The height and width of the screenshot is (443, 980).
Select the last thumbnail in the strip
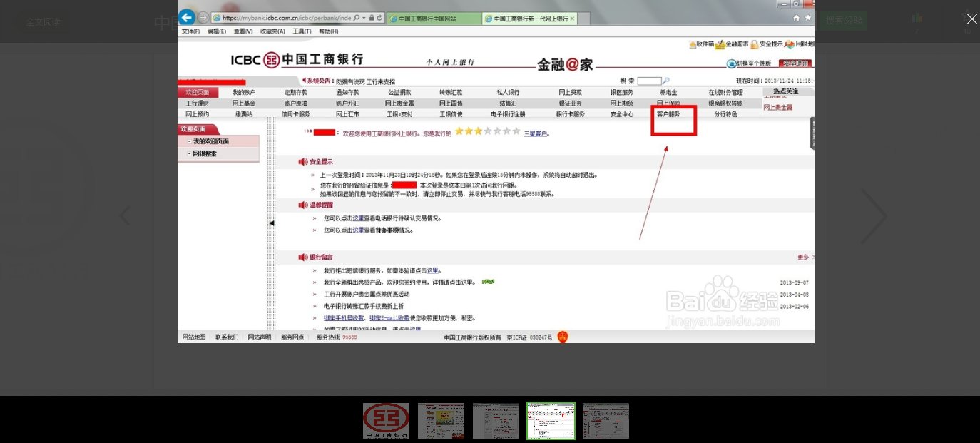pyautogui.click(x=606, y=421)
